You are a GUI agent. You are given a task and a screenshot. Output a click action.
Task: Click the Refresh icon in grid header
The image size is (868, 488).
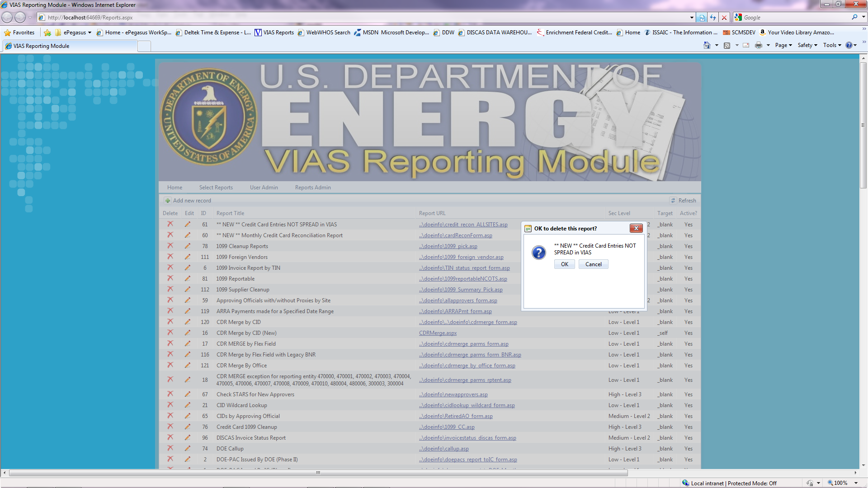coord(673,201)
